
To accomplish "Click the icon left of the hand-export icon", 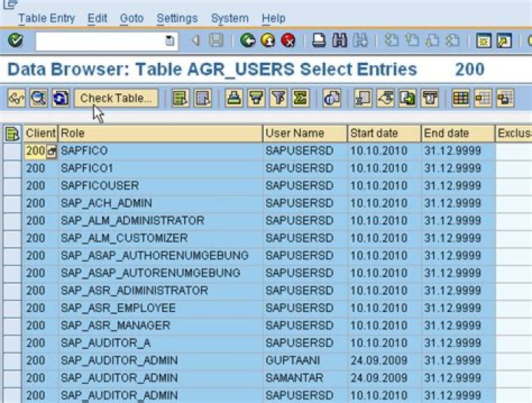I will [363, 98].
